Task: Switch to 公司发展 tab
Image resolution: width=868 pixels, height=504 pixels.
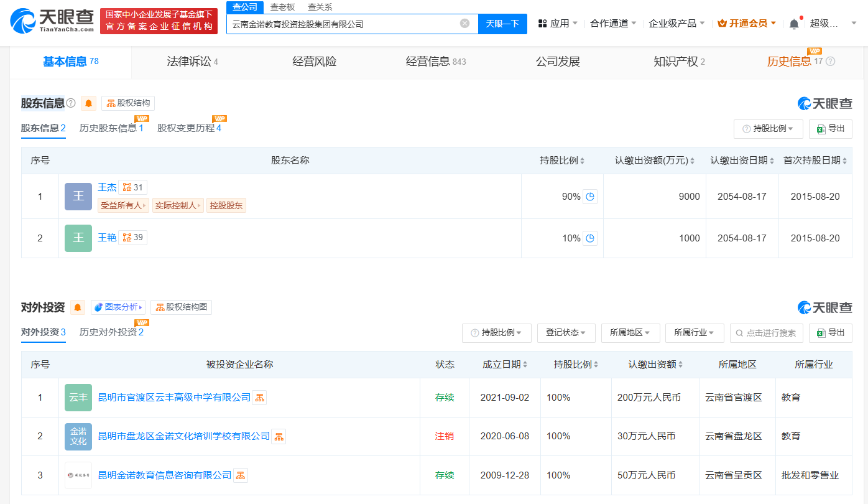Action: pyautogui.click(x=558, y=62)
